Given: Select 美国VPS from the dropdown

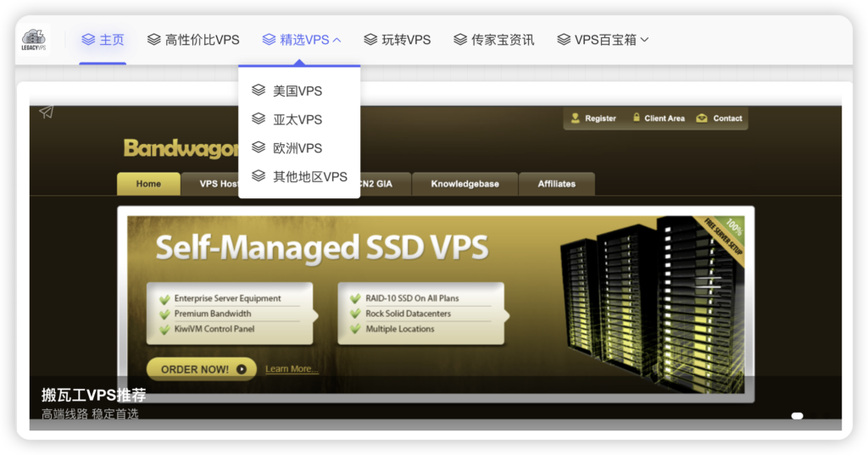Looking at the screenshot, I should (299, 90).
